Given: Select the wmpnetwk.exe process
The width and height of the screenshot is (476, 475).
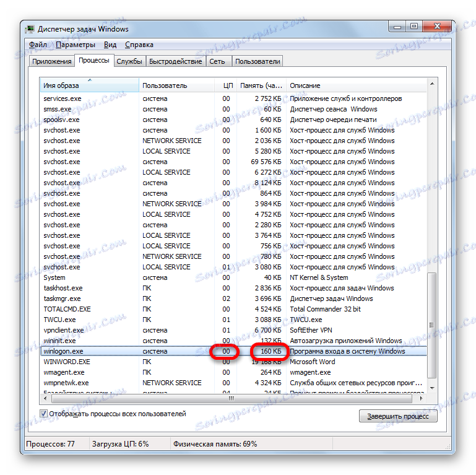Looking at the screenshot, I should [x=233, y=383].
